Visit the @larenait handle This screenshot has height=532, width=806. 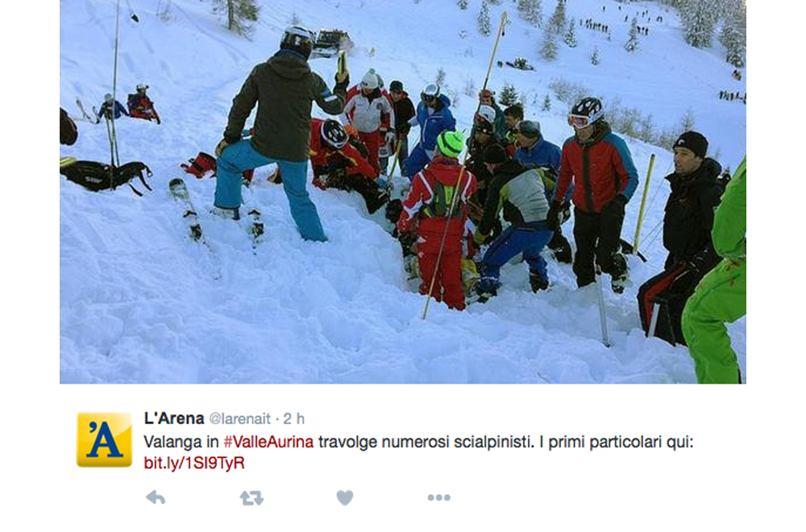pyautogui.click(x=239, y=419)
